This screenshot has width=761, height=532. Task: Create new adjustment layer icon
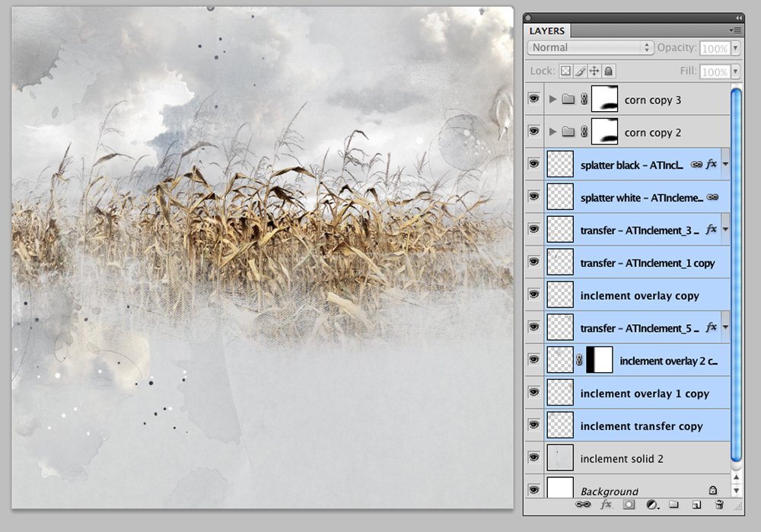coord(653,505)
